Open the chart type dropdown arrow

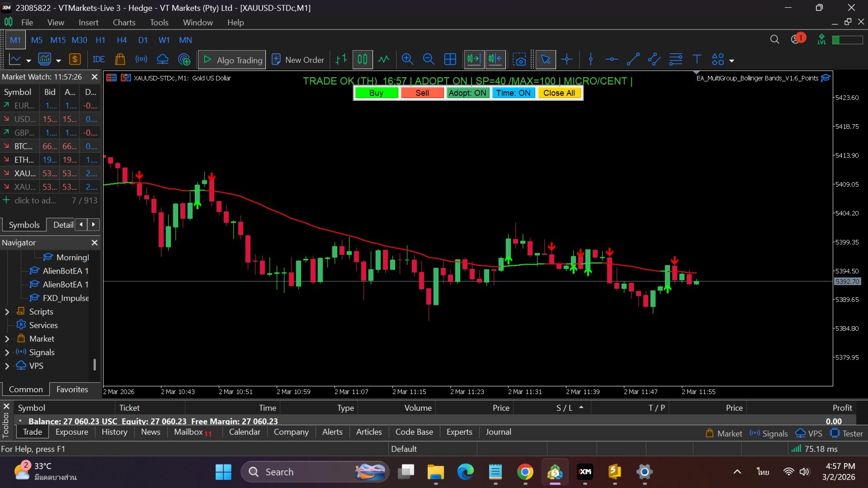pos(28,60)
